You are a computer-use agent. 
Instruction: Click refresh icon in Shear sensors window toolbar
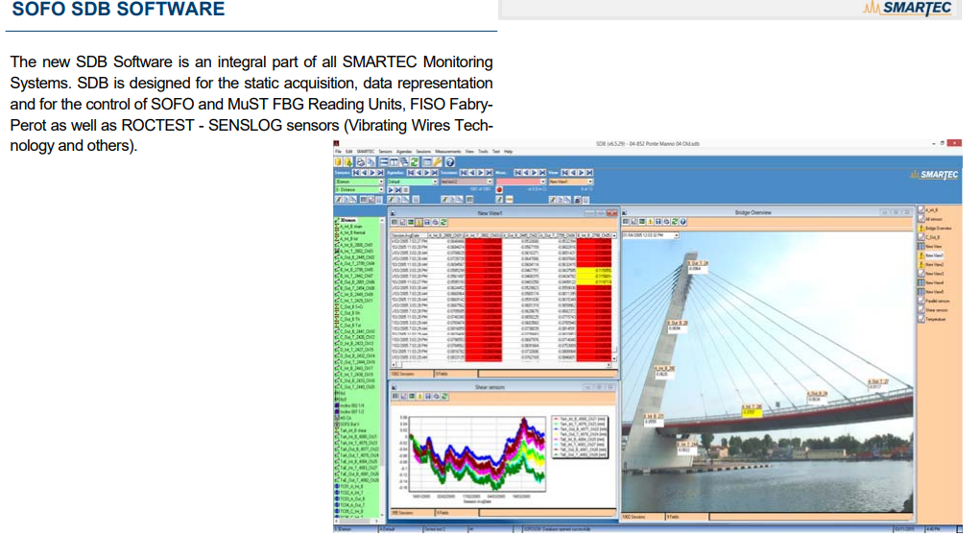pos(443,397)
